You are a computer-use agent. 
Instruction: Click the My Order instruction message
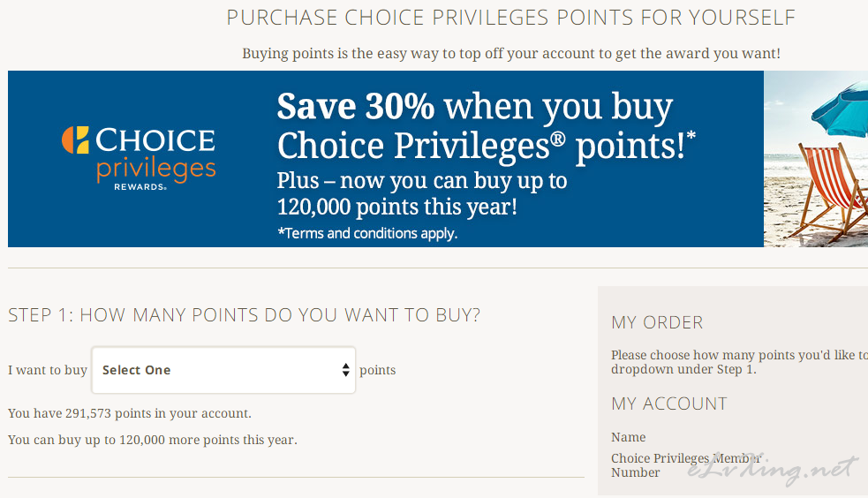point(740,362)
